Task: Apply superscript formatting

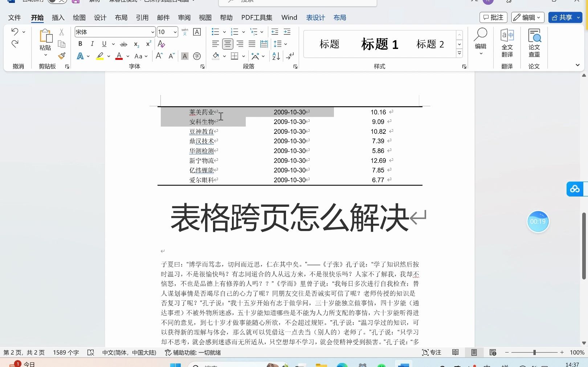Action: [x=148, y=44]
